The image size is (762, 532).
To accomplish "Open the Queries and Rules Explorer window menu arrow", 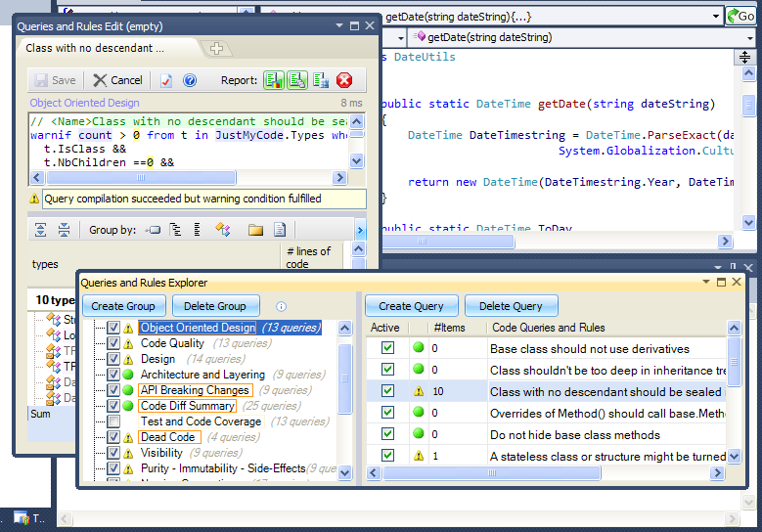I will click(706, 282).
